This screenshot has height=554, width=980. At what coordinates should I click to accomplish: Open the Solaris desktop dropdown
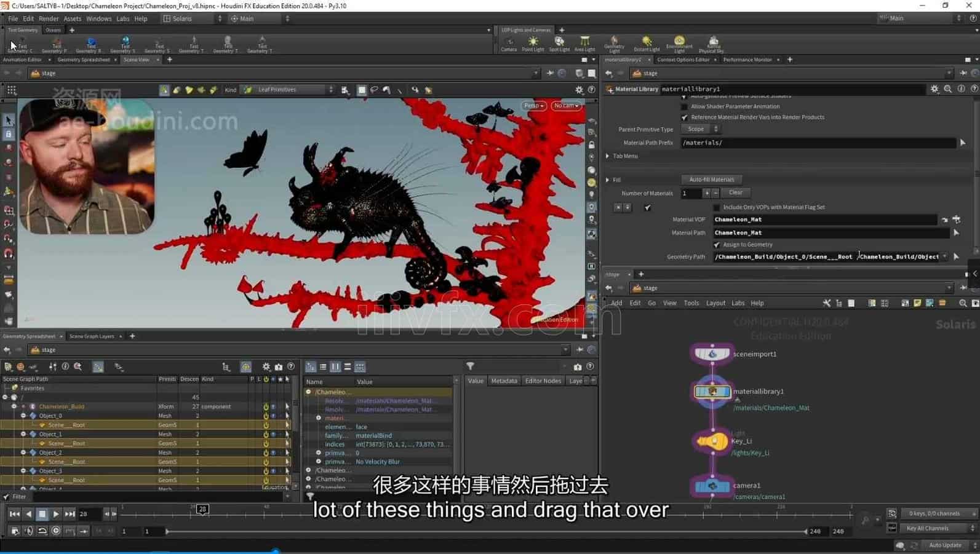[x=193, y=18]
